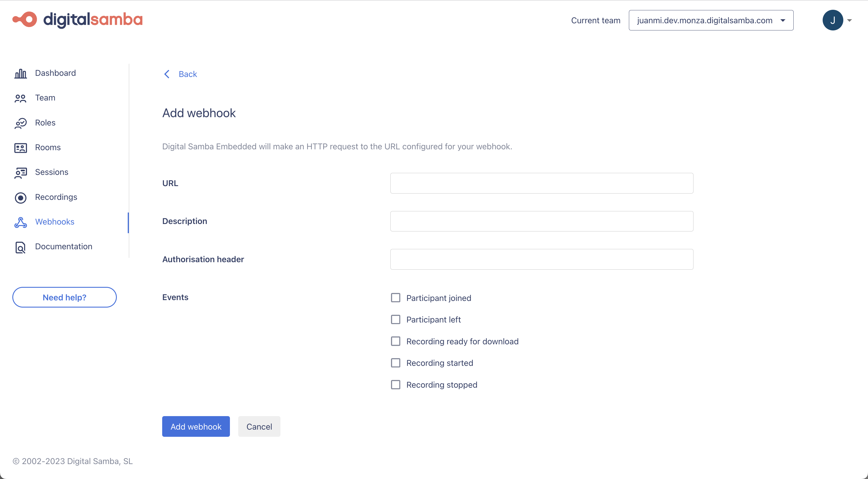Cancel adding the webhook
This screenshot has height=479, width=868.
coord(259,427)
